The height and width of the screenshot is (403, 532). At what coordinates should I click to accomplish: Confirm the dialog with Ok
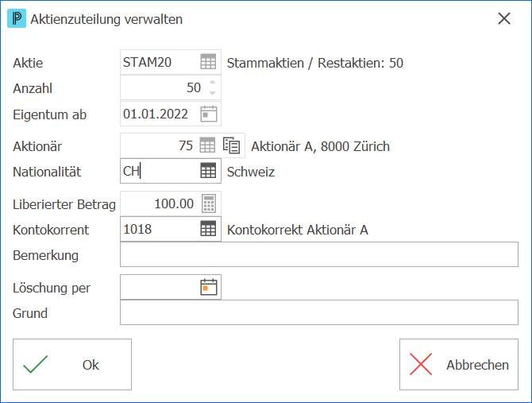coord(72,364)
